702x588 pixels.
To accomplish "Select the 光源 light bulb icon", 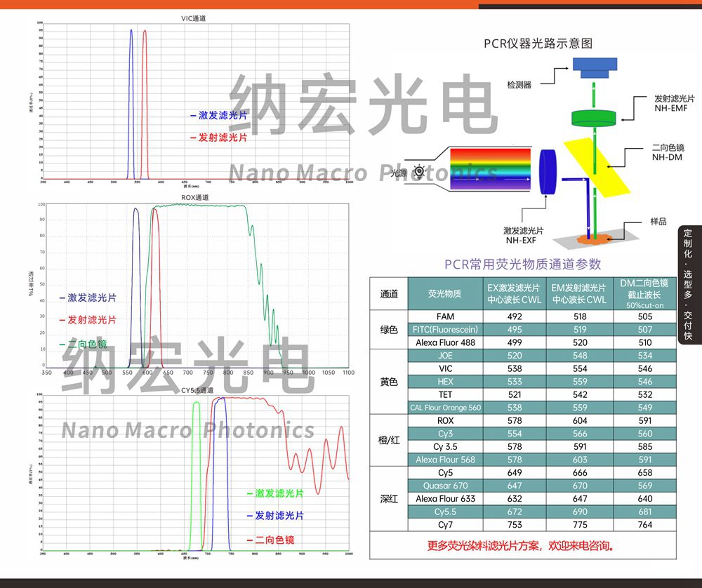I will click(418, 171).
